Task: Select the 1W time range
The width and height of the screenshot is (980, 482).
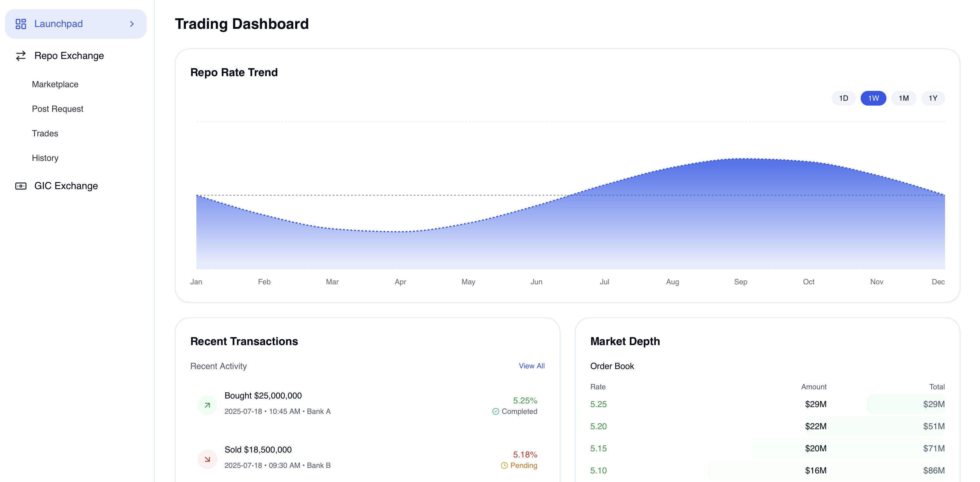Action: point(873,98)
